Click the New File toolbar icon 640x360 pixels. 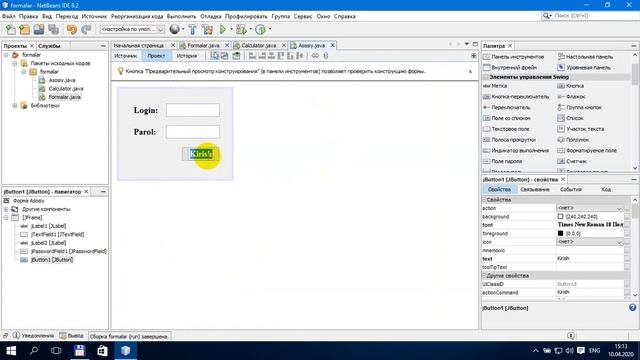click(x=11, y=29)
